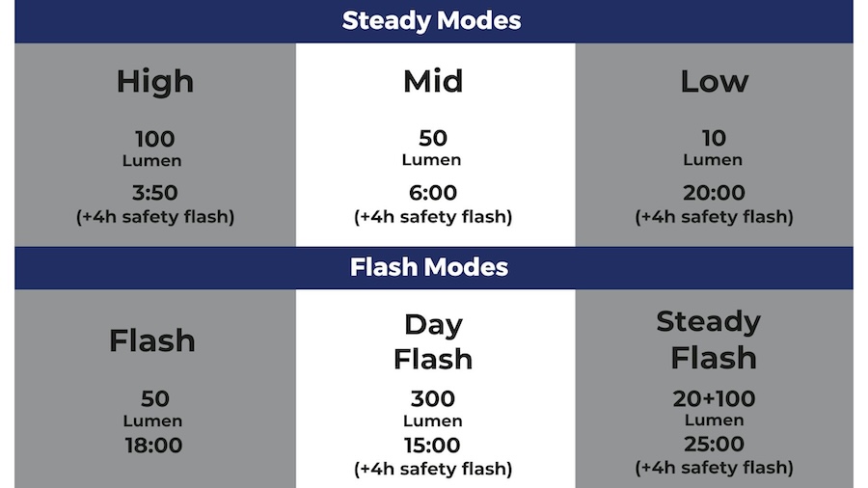Click the 300 Lumen value for Day Flash

tap(433, 398)
